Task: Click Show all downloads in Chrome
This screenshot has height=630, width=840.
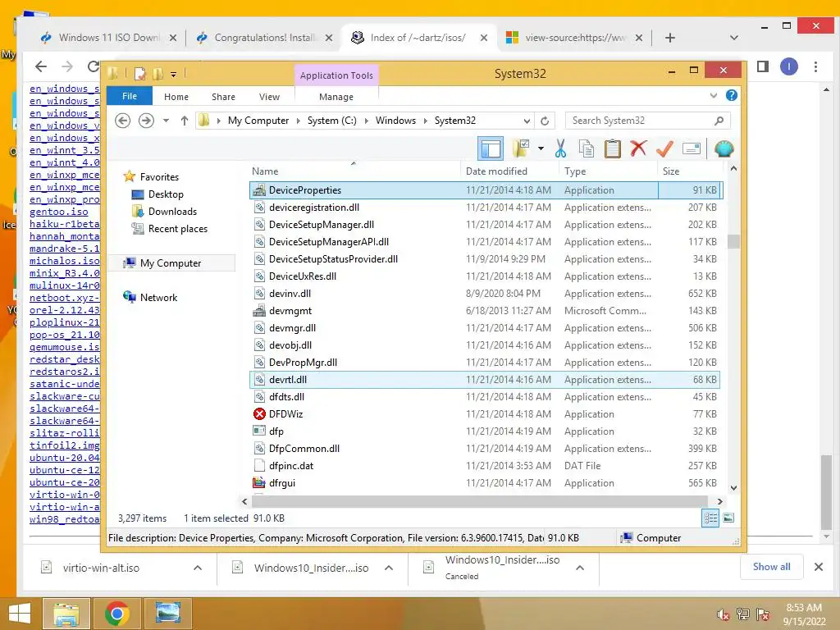Action: point(771,567)
